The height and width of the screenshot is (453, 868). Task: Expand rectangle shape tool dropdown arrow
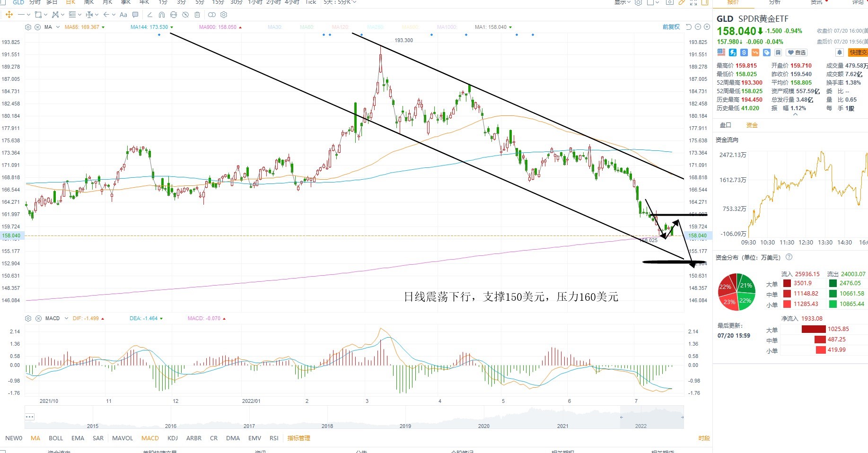(x=45, y=15)
